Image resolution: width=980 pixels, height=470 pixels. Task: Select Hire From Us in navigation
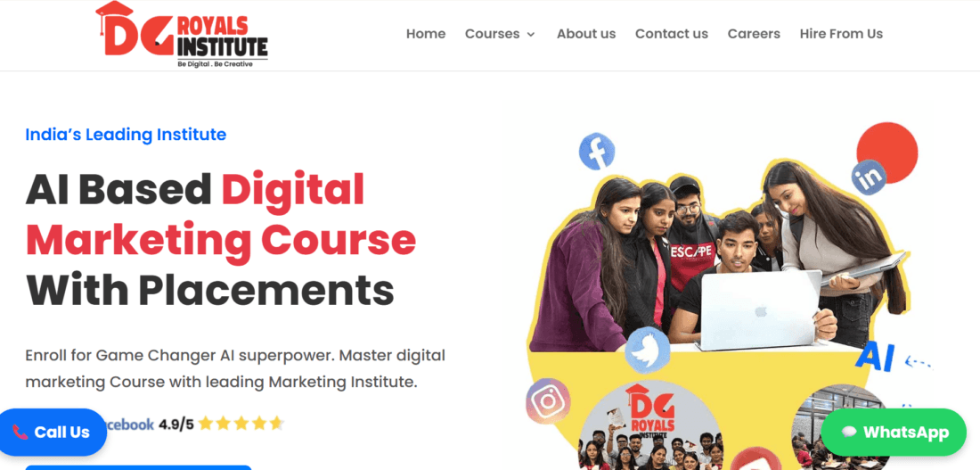(841, 34)
